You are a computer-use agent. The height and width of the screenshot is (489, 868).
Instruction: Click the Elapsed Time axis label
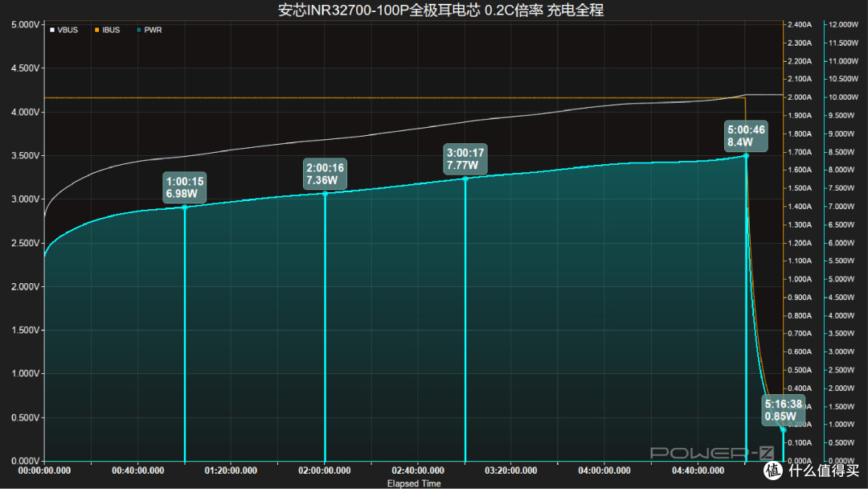pyautogui.click(x=414, y=483)
